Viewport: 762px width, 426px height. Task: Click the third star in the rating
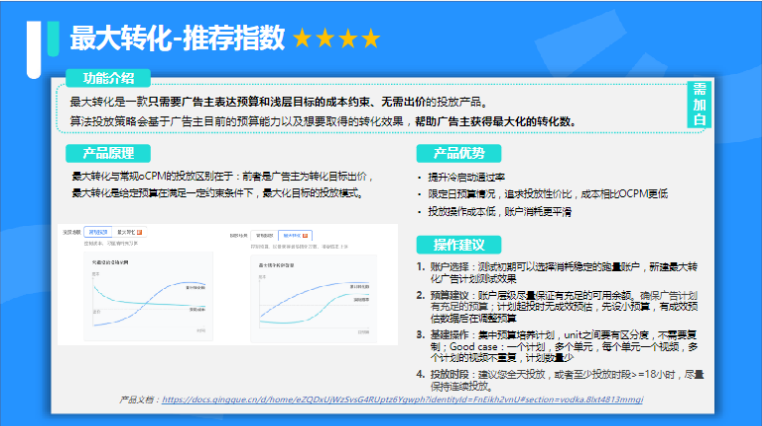348,39
